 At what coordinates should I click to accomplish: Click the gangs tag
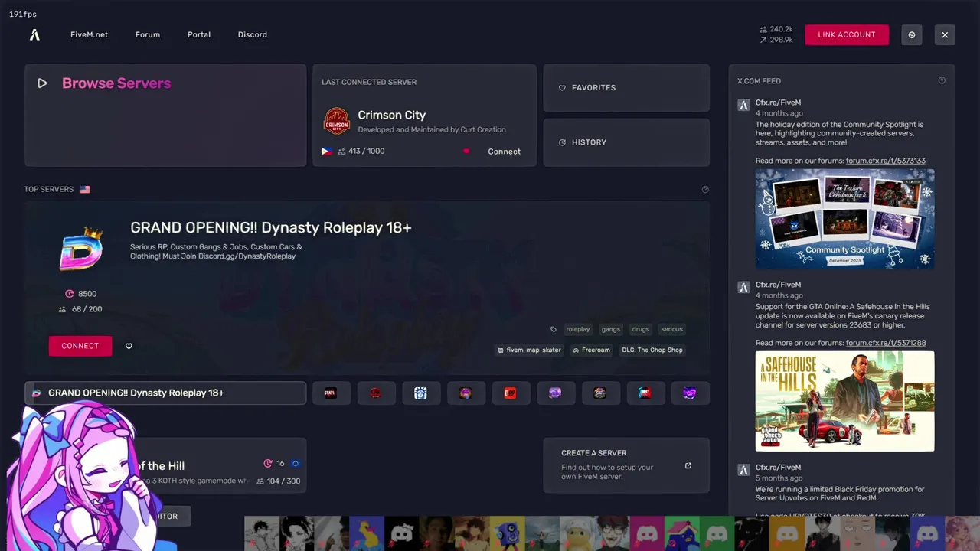click(x=611, y=329)
